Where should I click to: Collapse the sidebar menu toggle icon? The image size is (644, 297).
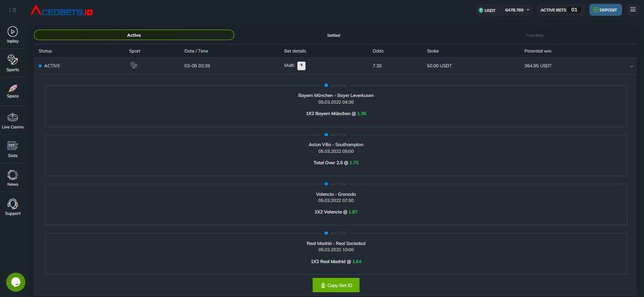click(13, 10)
